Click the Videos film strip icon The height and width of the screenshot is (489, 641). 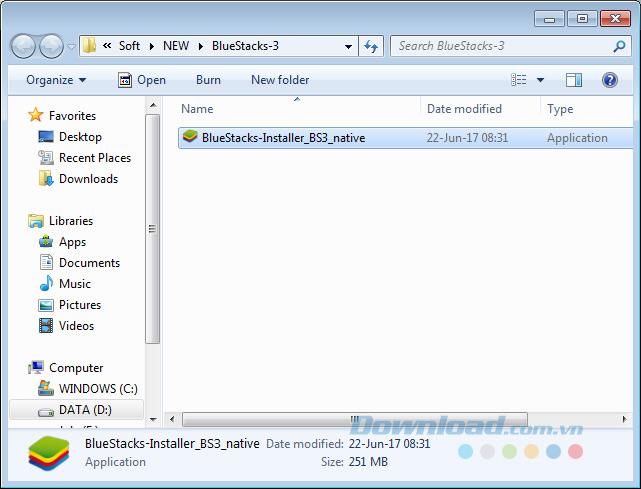click(46, 325)
